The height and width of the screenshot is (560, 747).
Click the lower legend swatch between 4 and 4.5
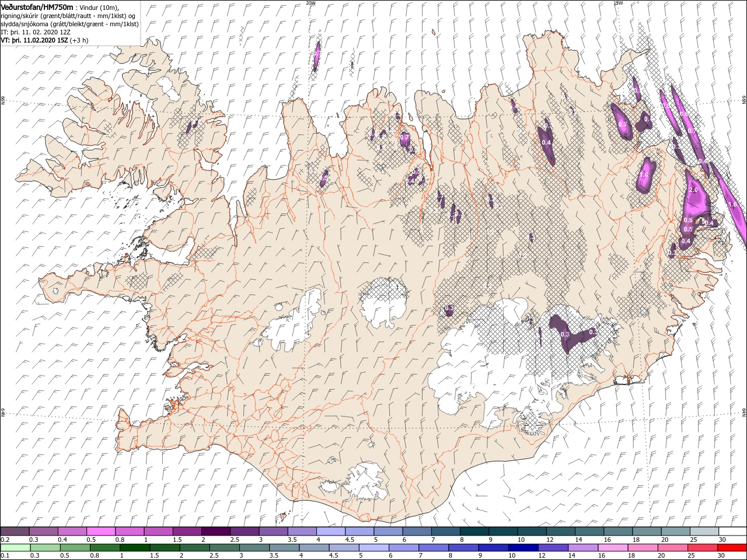coord(314,548)
